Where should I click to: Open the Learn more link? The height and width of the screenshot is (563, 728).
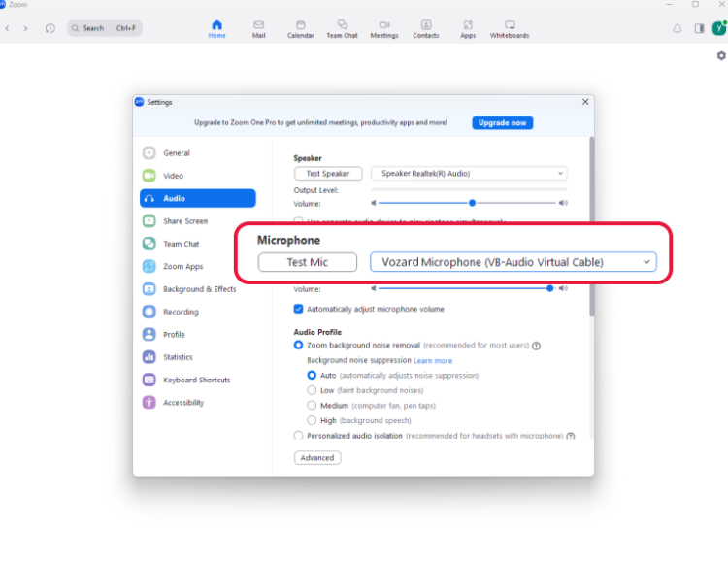[433, 361]
